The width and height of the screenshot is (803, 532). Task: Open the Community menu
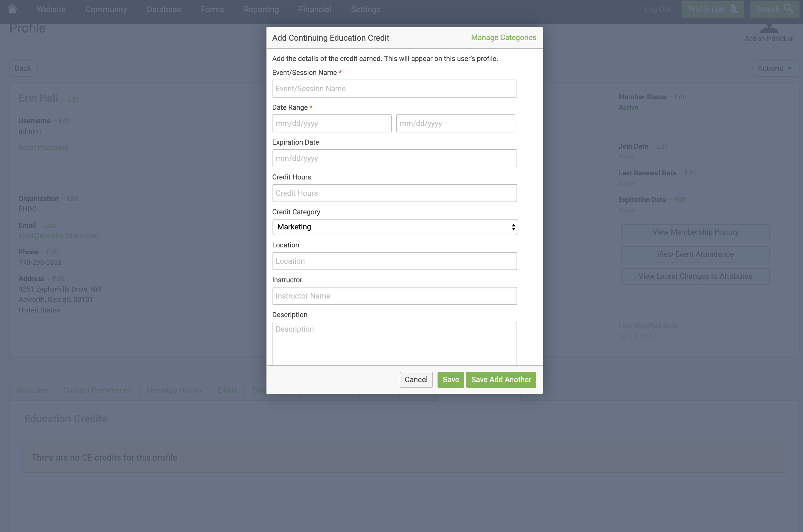pyautogui.click(x=106, y=9)
